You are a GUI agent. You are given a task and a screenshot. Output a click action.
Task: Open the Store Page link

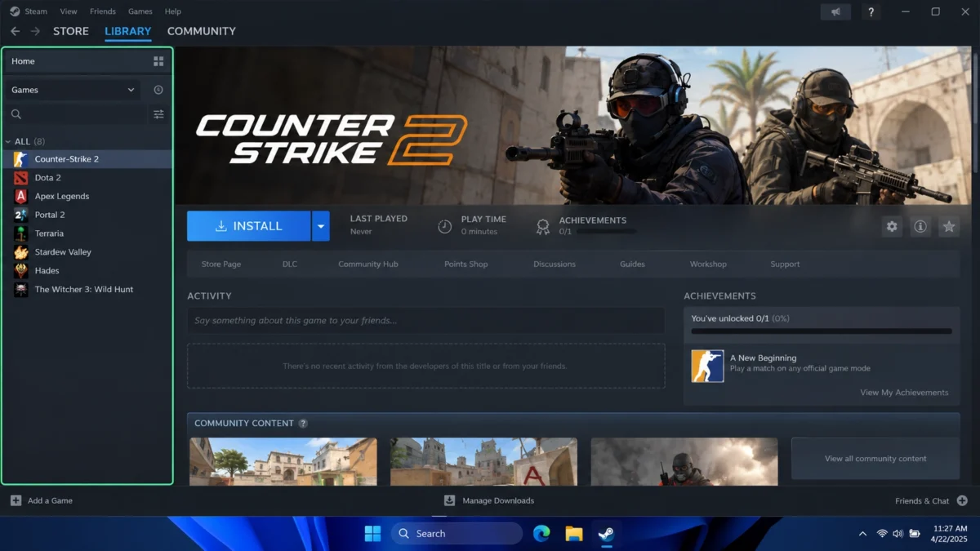tap(221, 264)
